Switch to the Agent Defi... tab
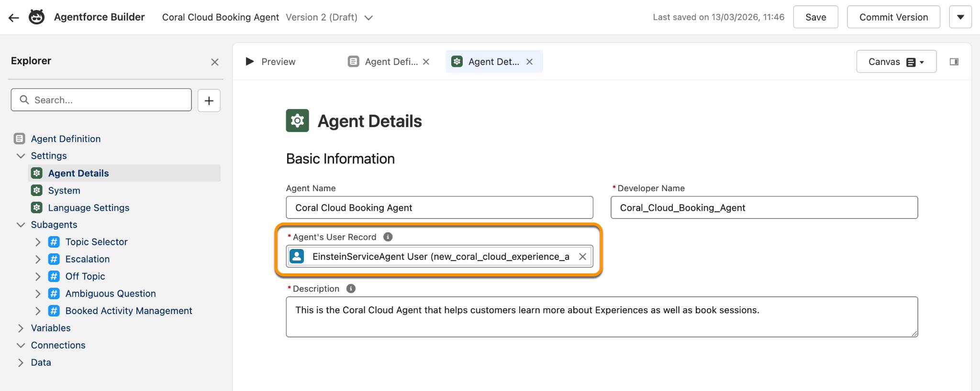This screenshot has height=391, width=980. click(x=391, y=62)
